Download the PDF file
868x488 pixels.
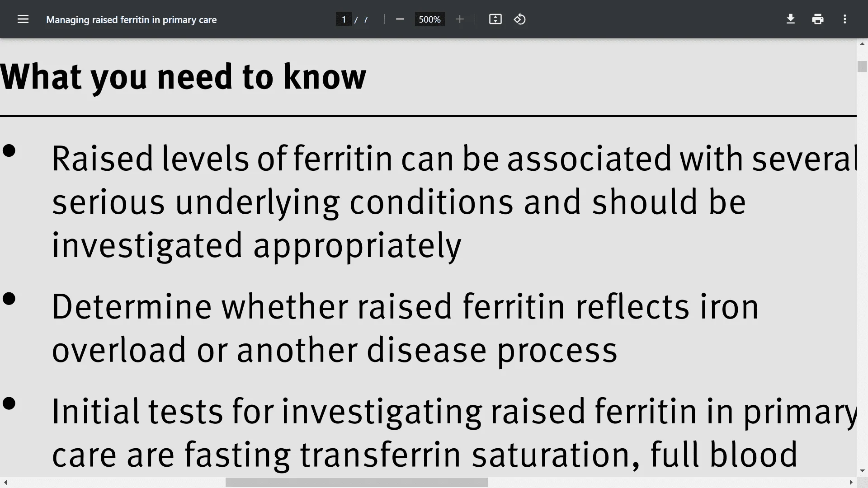791,19
